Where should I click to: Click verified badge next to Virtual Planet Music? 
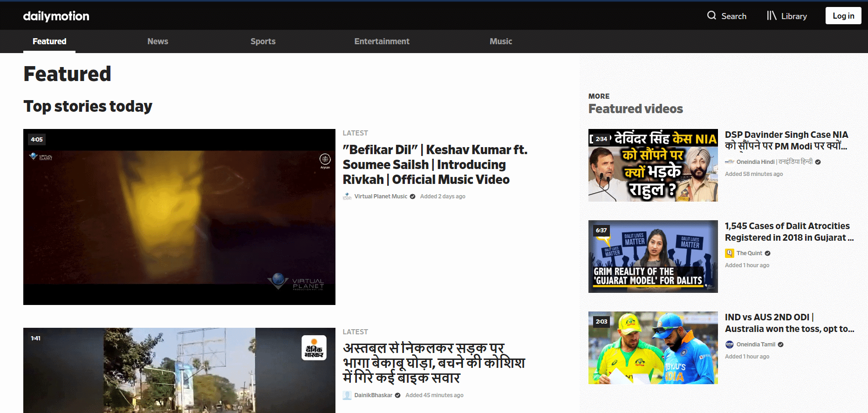pyautogui.click(x=412, y=196)
